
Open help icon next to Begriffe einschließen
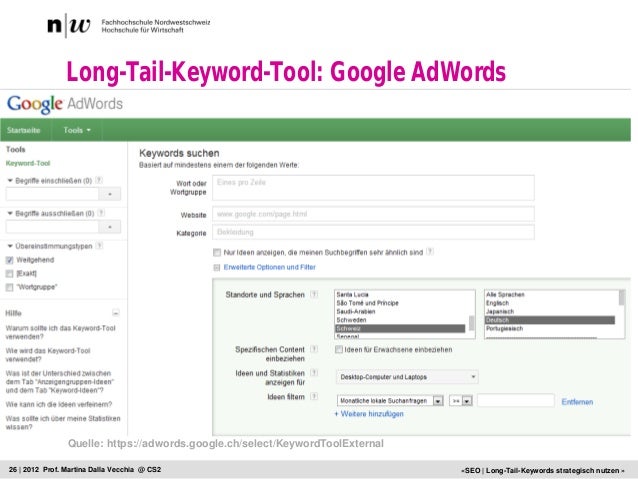coord(99,180)
